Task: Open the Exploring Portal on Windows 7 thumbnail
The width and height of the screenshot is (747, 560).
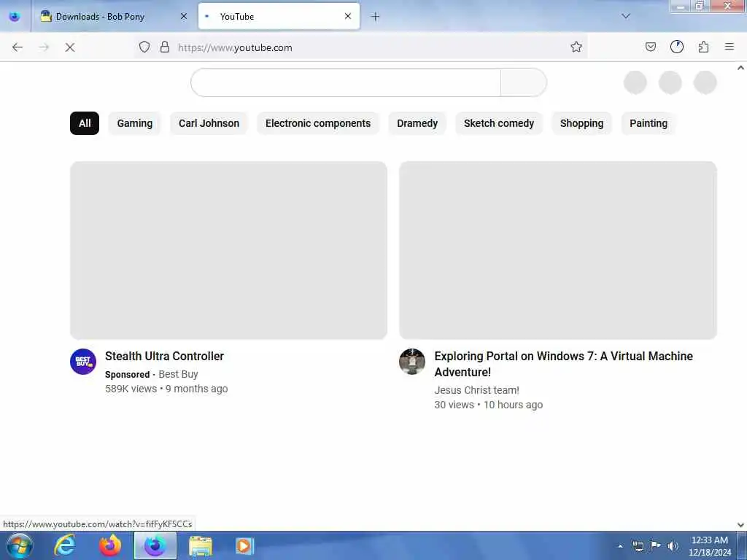Action: pos(558,251)
